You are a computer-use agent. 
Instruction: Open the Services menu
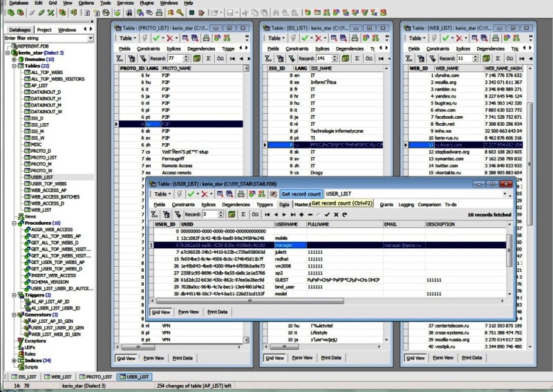[125, 3]
